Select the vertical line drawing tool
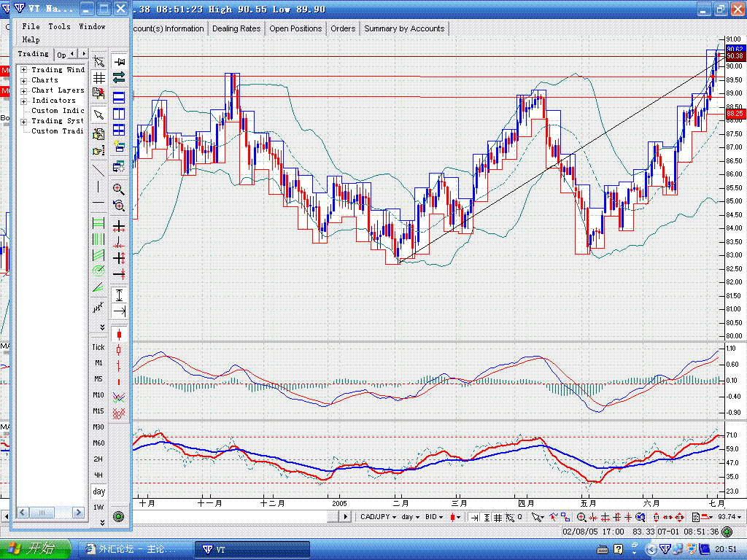This screenshot has height=560, width=747. [x=98, y=187]
